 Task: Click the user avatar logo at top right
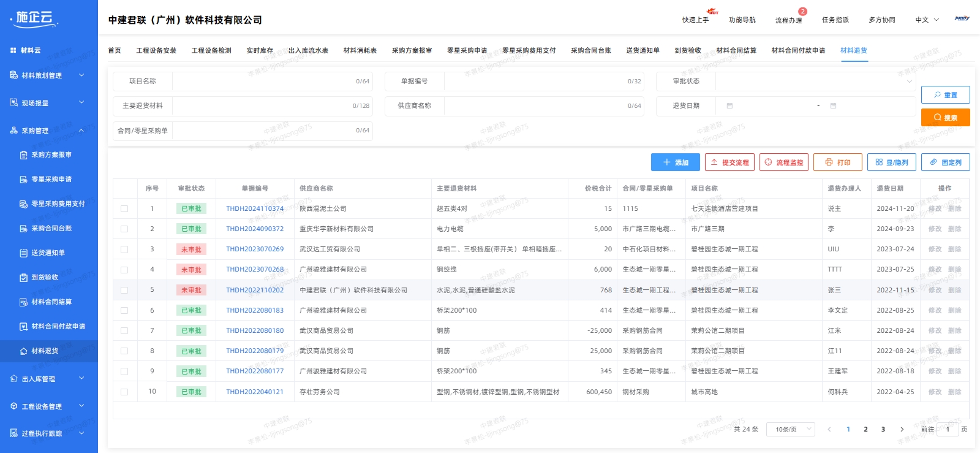[962, 19]
